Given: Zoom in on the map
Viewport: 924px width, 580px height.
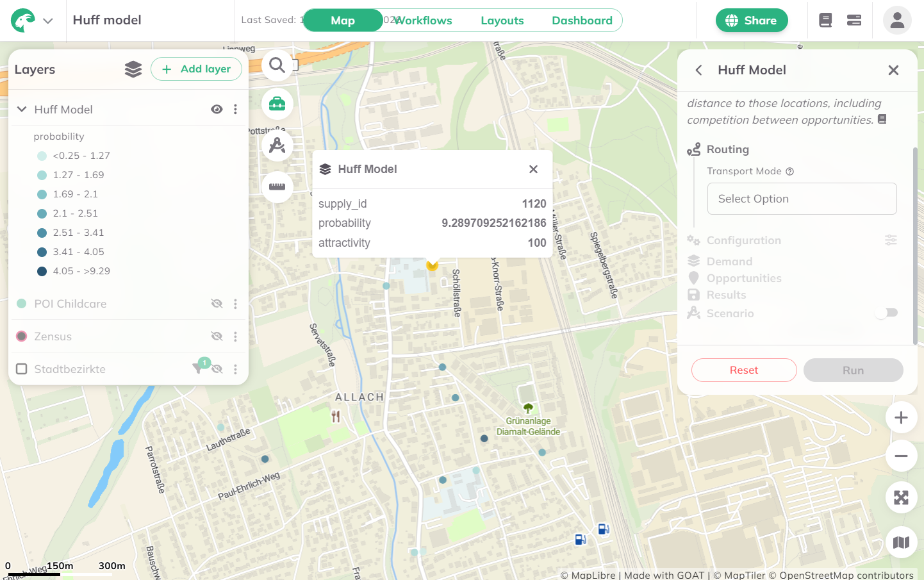Looking at the screenshot, I should (x=901, y=418).
